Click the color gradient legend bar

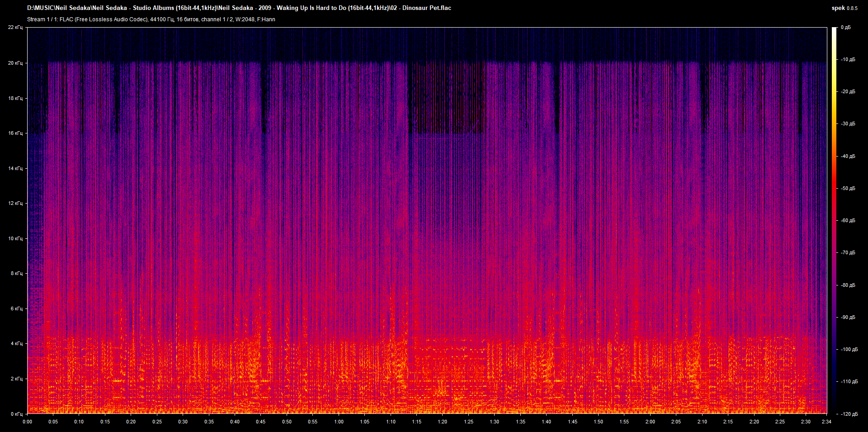[x=834, y=220]
